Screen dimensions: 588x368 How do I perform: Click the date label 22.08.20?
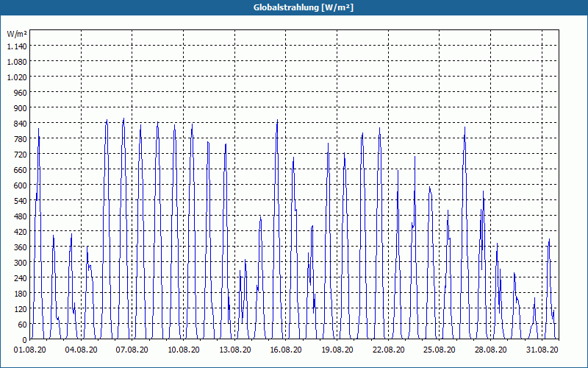pos(389,350)
